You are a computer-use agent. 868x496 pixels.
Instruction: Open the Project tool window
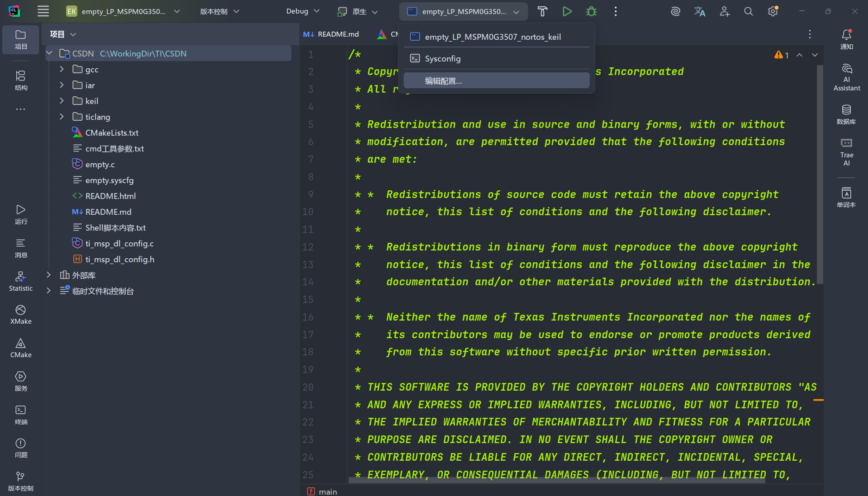(21, 40)
